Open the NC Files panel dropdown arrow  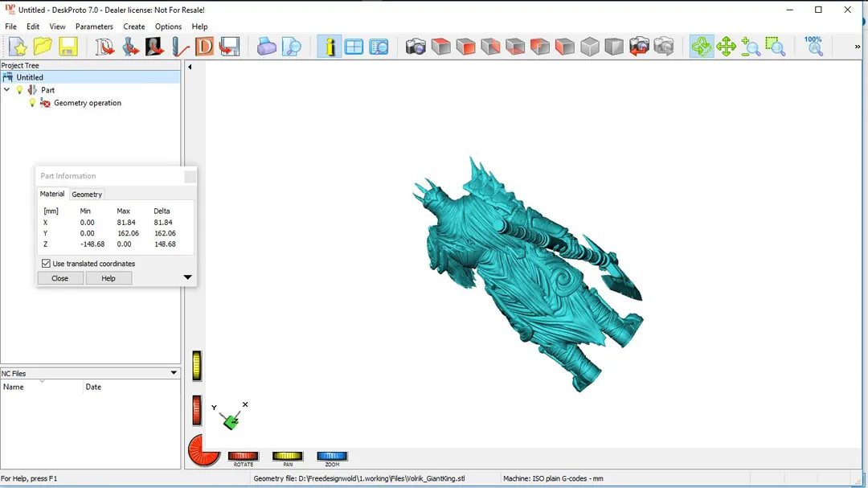point(174,373)
